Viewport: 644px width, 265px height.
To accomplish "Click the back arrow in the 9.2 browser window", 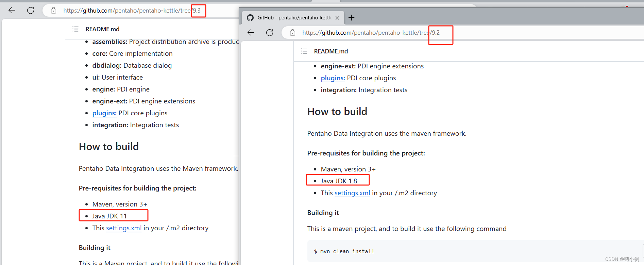I will [251, 33].
